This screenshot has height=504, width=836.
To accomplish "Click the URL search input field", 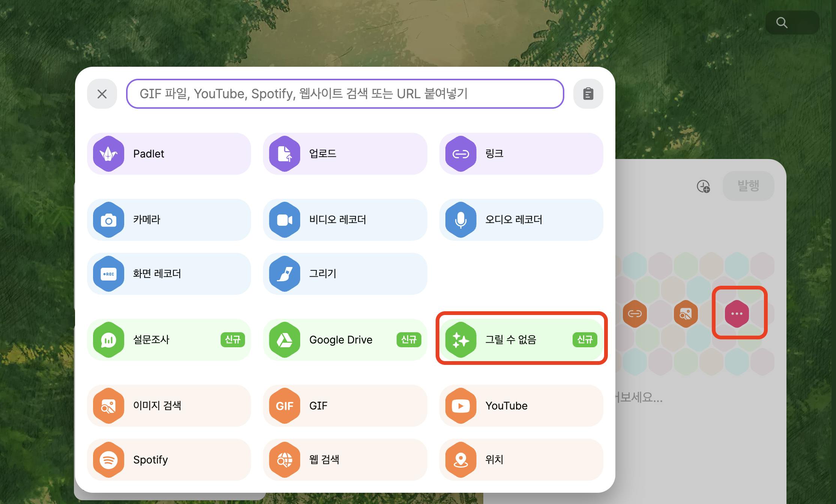I will pyautogui.click(x=344, y=94).
